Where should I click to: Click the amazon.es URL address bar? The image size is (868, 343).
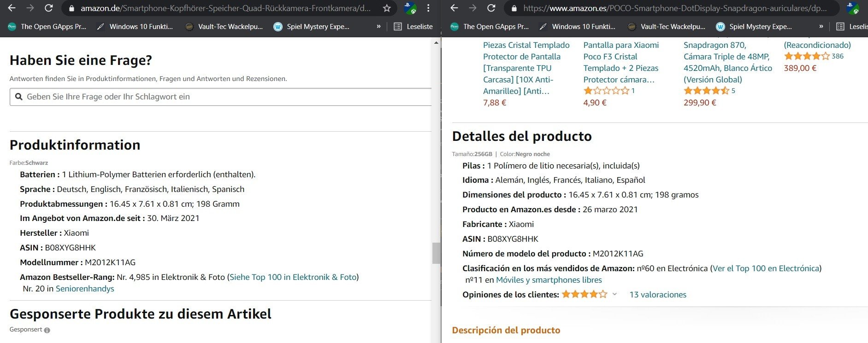pyautogui.click(x=675, y=8)
